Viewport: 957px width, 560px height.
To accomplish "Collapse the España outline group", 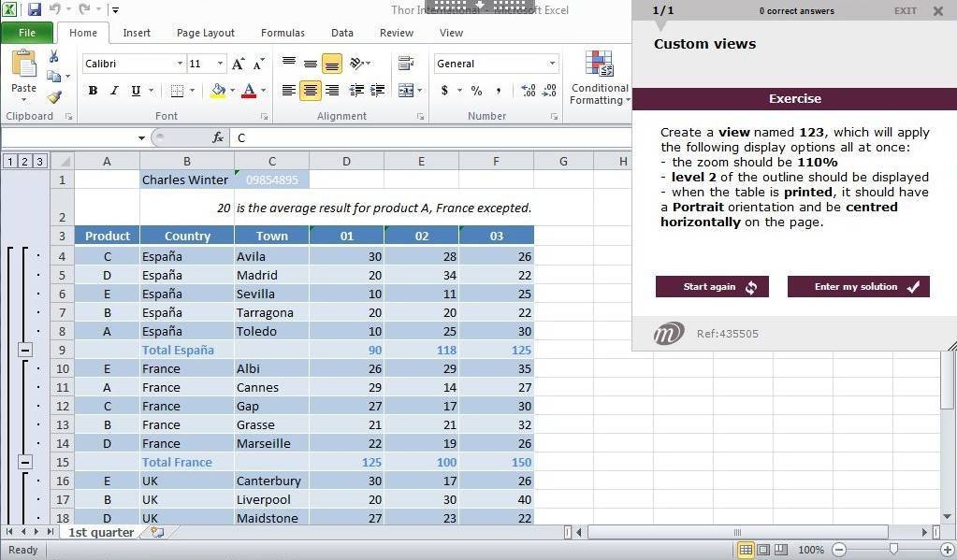I will (25, 350).
